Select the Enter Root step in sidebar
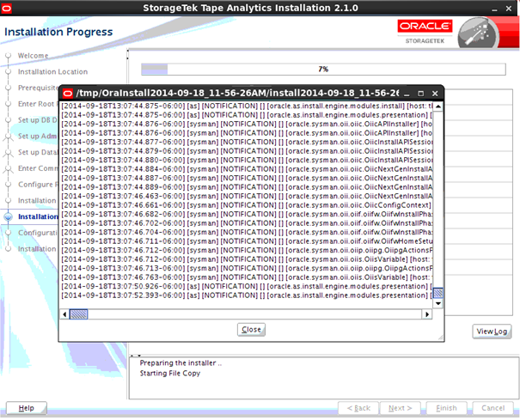The image size is (520, 420). 38,104
